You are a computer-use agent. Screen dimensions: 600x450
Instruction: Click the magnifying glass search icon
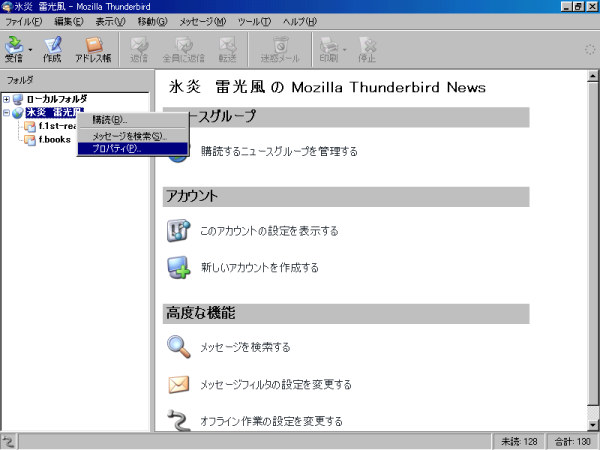pyautogui.click(x=178, y=347)
